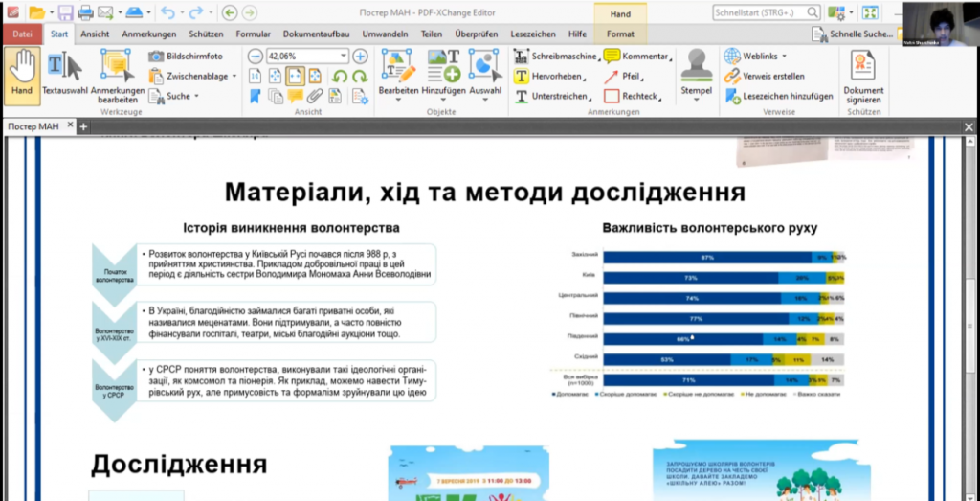Switch to the Ansicht ribbon tab

[x=95, y=34]
